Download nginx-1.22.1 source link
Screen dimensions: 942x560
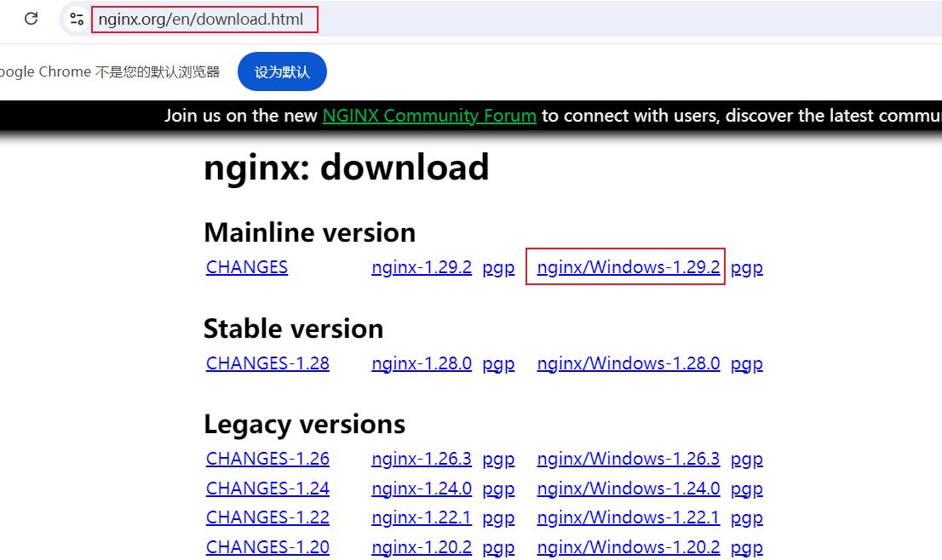click(422, 517)
